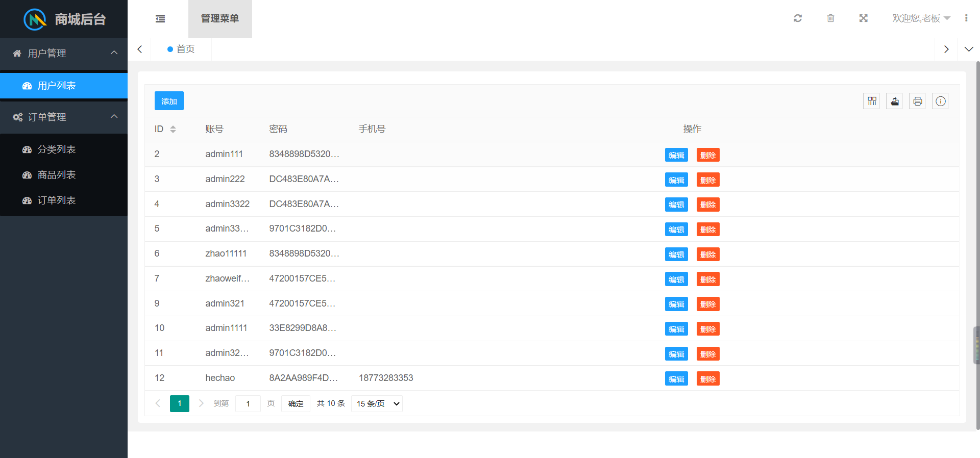This screenshot has height=458, width=980.
Task: Open 商品列表 in the sidebar
Action: 64,175
